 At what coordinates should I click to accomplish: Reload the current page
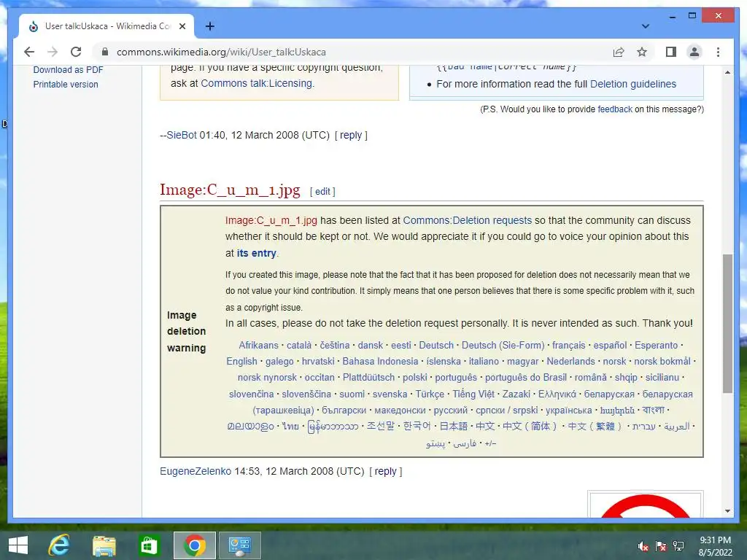[76, 52]
